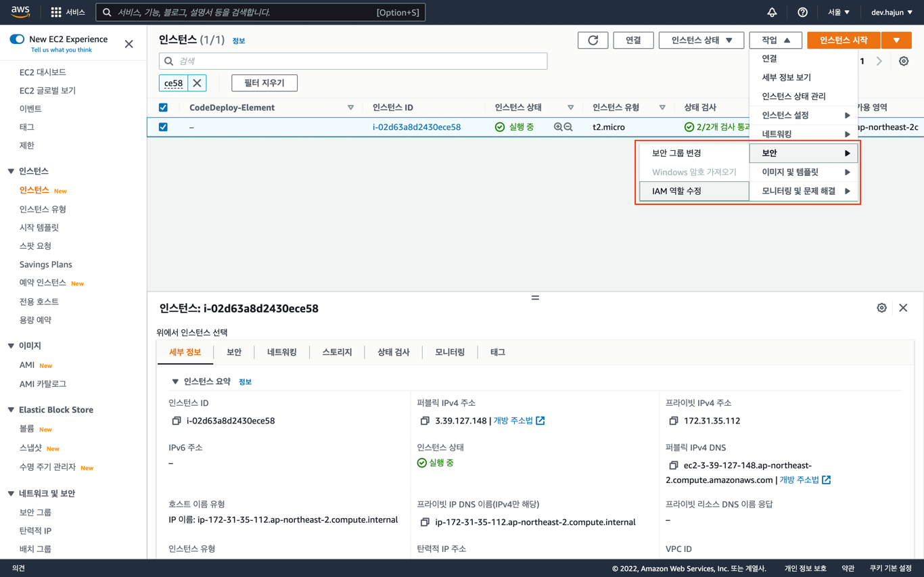Collapse the 네트워크 및 보안 section

point(11,494)
